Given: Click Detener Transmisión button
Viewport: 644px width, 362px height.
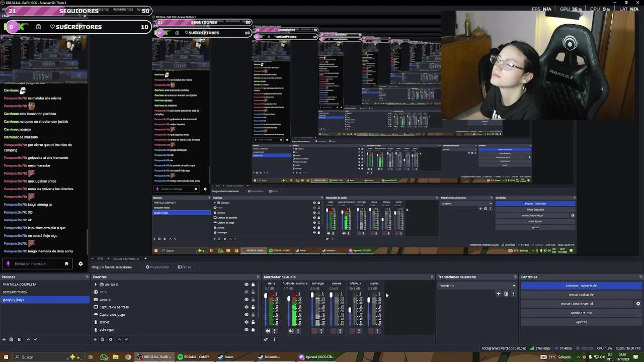Looking at the screenshot, I should (x=581, y=286).
